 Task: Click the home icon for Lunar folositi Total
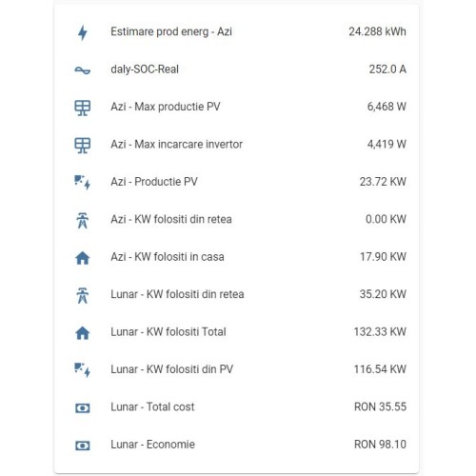point(83,333)
